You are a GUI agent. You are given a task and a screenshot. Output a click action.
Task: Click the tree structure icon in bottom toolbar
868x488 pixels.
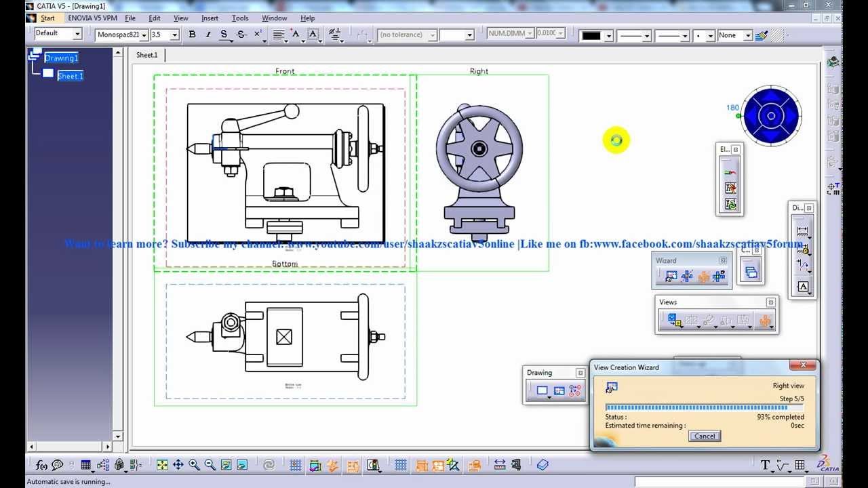(103, 465)
